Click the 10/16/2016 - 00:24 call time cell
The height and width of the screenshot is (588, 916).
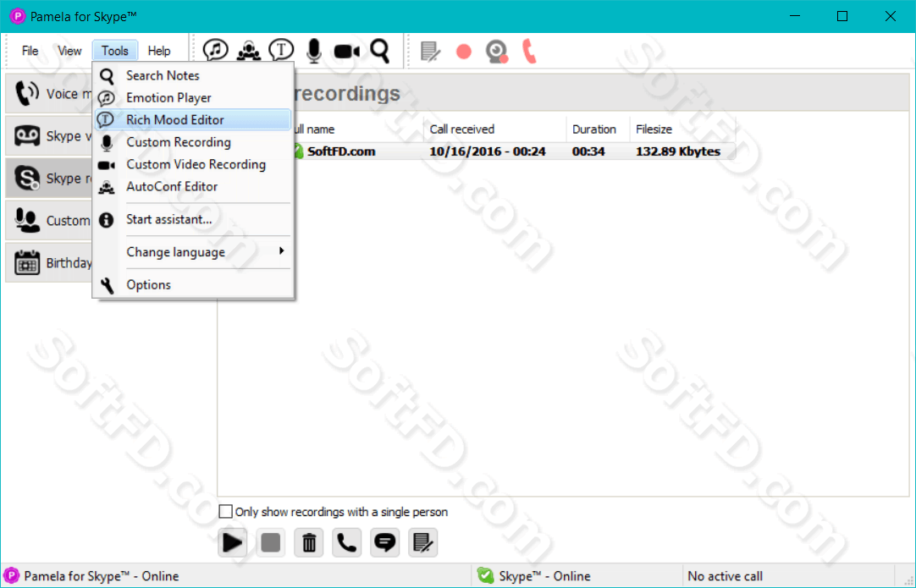[488, 151]
